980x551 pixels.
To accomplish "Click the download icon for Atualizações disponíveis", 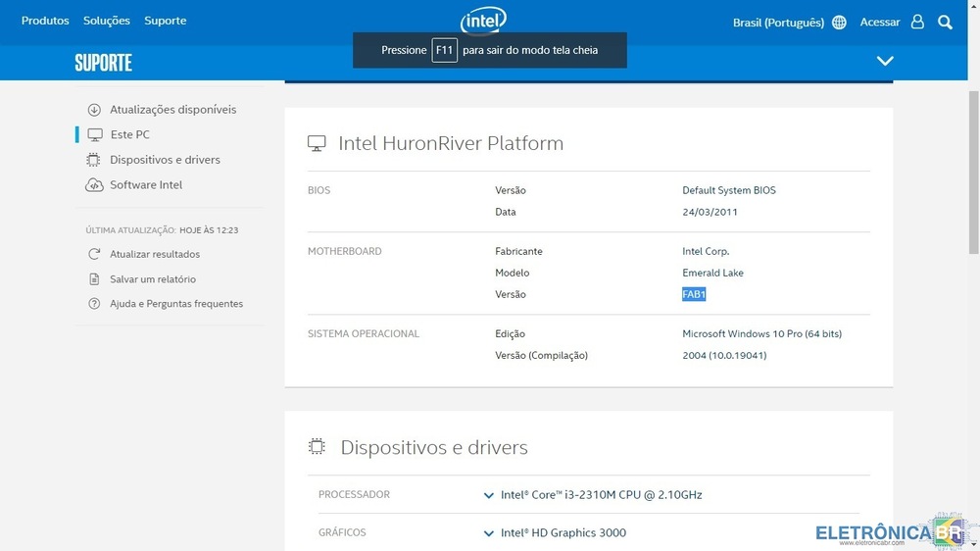I will click(94, 110).
